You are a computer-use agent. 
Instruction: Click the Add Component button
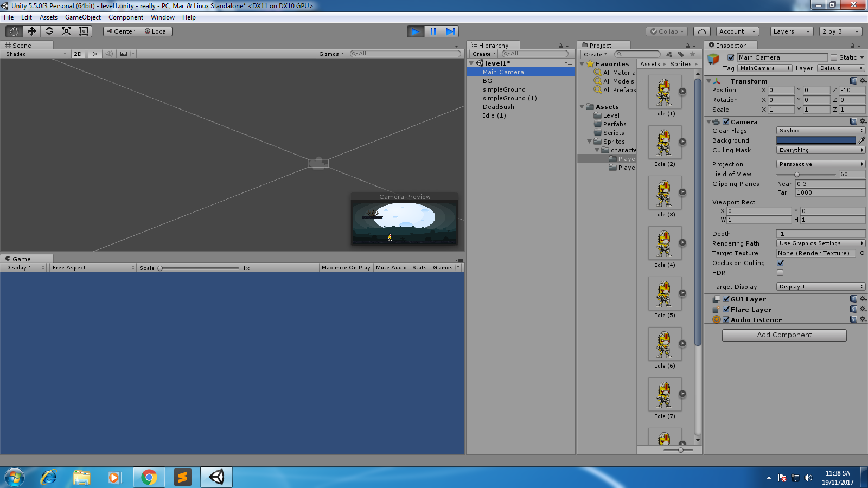point(784,335)
